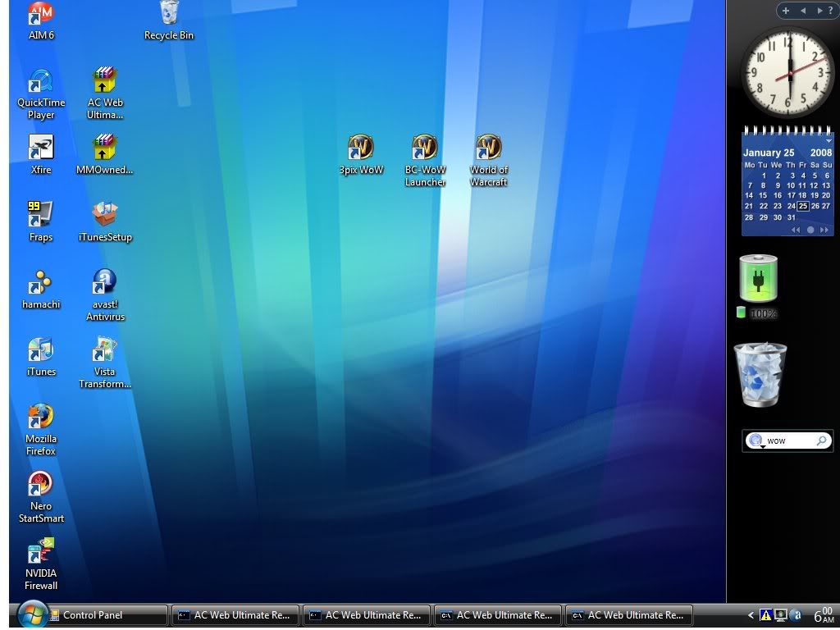Image resolution: width=840 pixels, height=630 pixels.
Task: Select the NVIDIA Firewall shortcut
Action: (x=41, y=564)
